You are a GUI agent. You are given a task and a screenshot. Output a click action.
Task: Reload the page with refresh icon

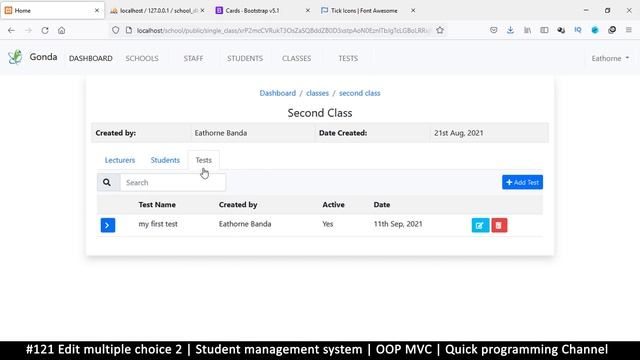[45, 30]
